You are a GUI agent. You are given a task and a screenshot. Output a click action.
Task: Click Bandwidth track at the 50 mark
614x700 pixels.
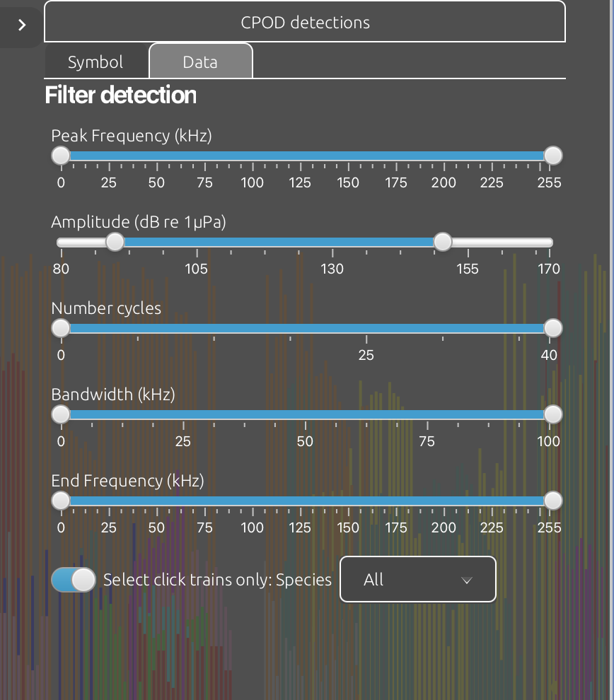click(x=306, y=414)
